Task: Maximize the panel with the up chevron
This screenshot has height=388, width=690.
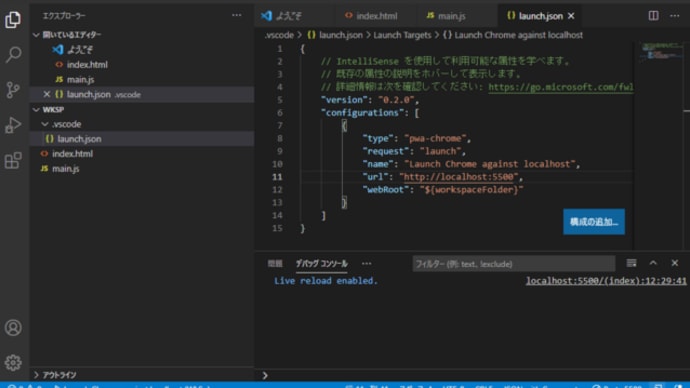Action: 653,263
